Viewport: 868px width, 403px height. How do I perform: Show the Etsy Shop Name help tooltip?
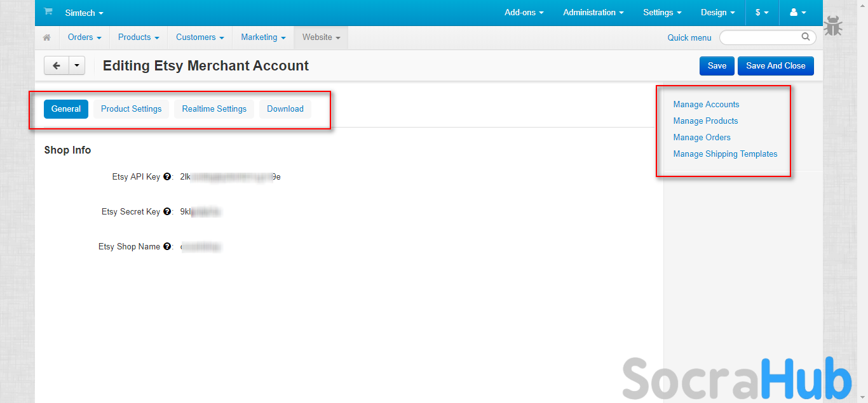(167, 247)
